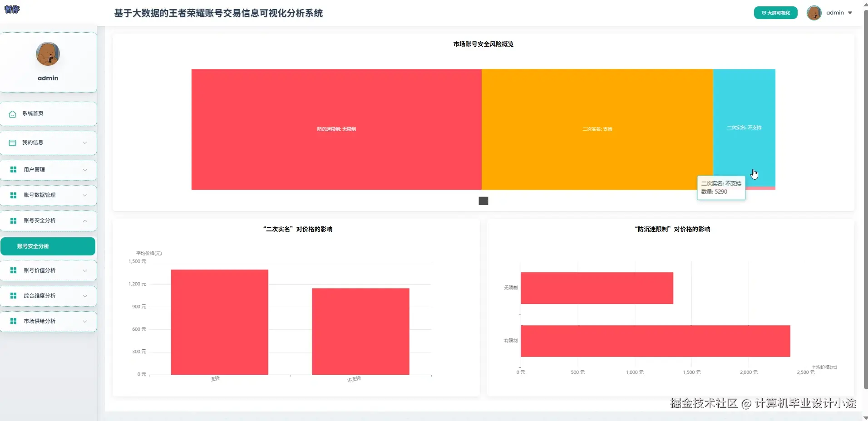Click the grid icon beside 账号安全分析

(x=14, y=220)
